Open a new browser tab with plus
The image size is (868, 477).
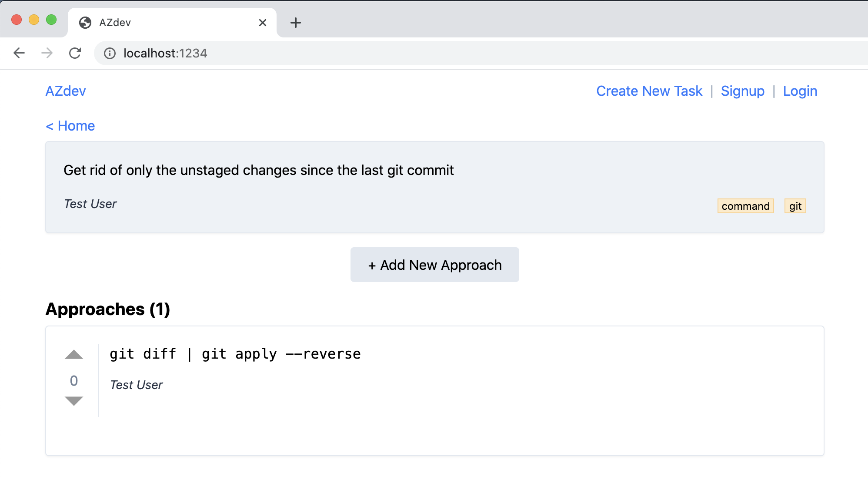pos(296,23)
